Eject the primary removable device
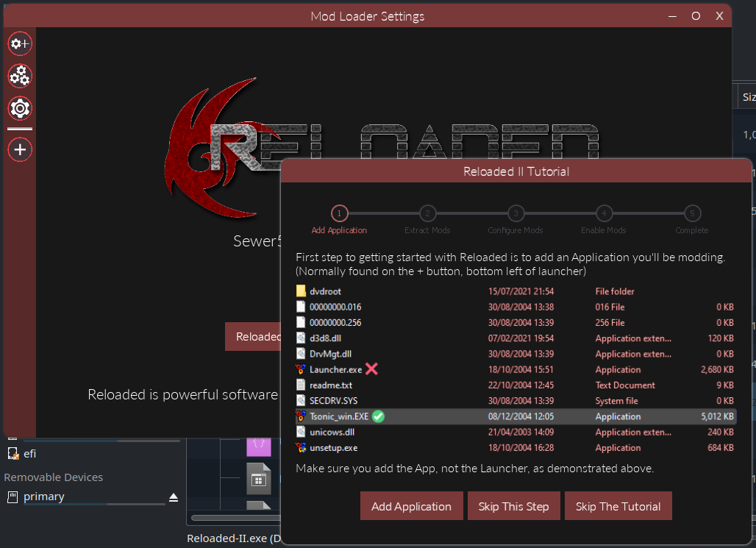 [174, 497]
